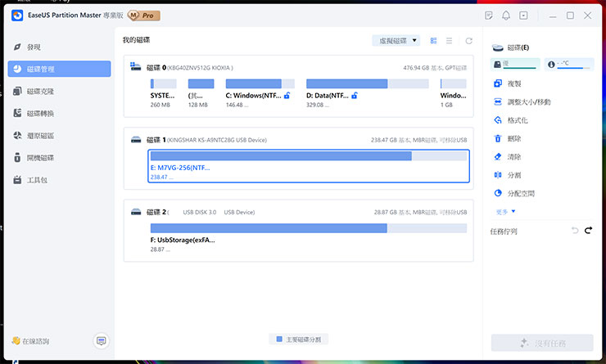Click the 複製 (Copy) action
This screenshot has height=364, width=606.
pos(508,83)
